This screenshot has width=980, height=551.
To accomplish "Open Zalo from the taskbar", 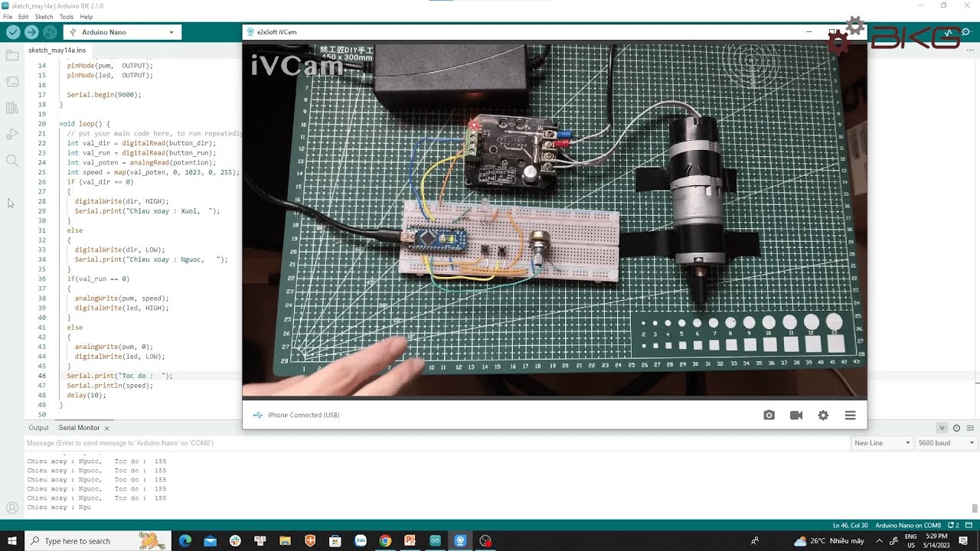I will (x=361, y=541).
